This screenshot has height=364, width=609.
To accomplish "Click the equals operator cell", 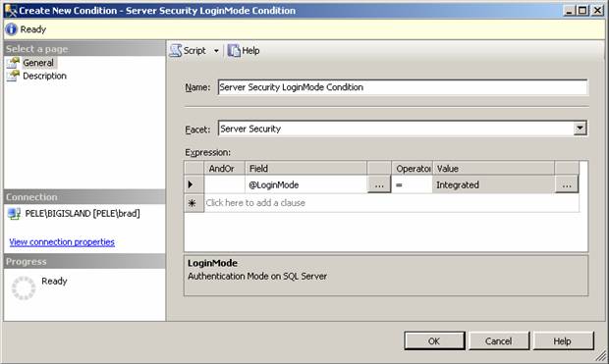I will pyautogui.click(x=412, y=184).
